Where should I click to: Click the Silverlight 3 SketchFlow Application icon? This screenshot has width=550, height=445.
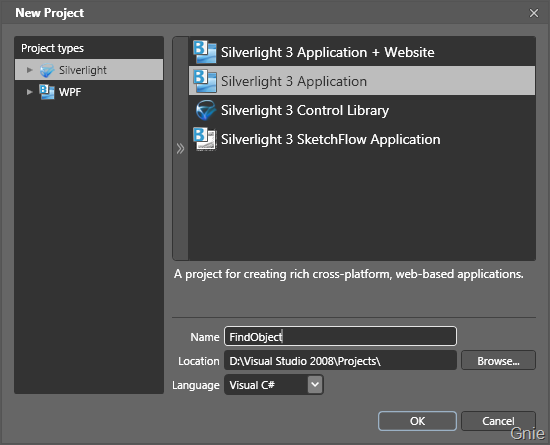pyautogui.click(x=205, y=139)
